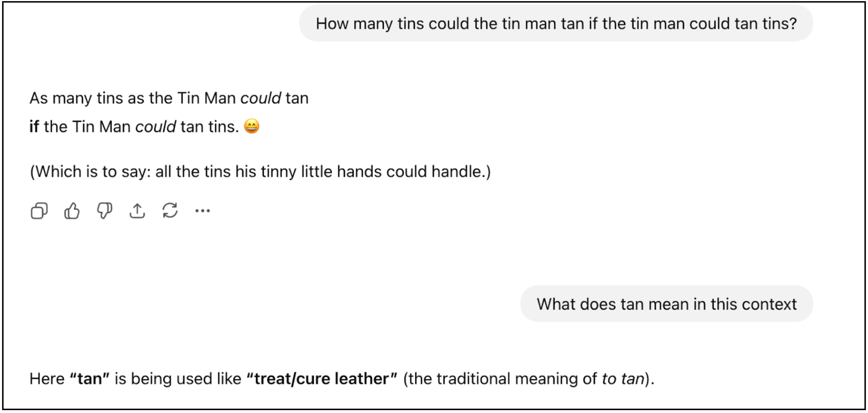Click the bold quoted word "tan"
This screenshot has width=868, height=413.
click(90, 379)
